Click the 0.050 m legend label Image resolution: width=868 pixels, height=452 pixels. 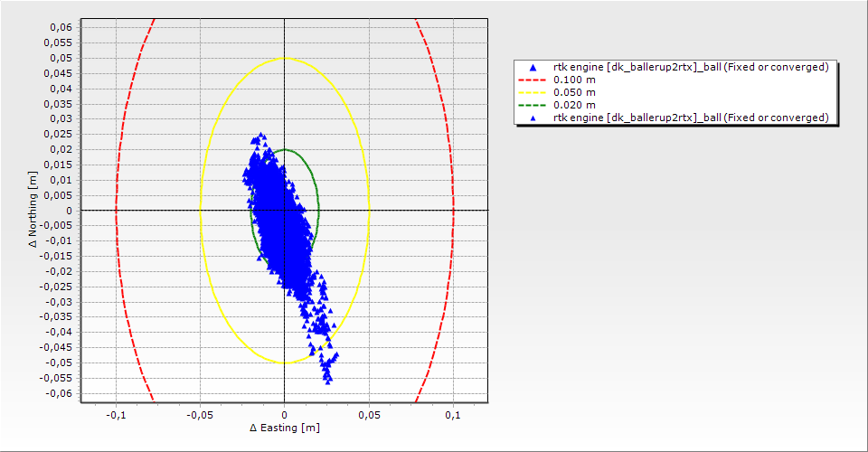click(575, 92)
